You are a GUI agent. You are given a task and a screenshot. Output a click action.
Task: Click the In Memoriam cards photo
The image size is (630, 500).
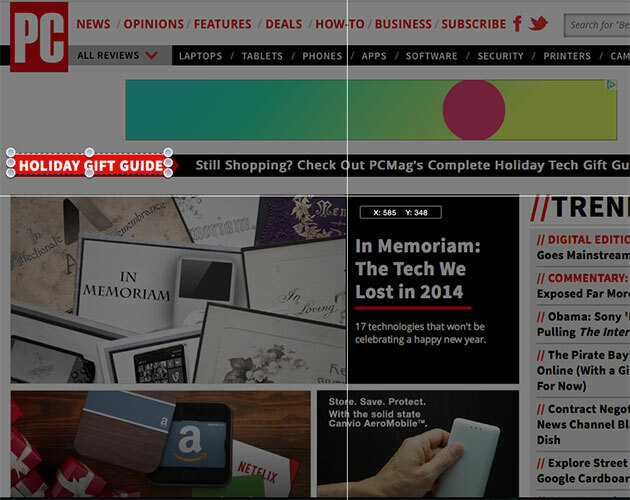point(178,289)
